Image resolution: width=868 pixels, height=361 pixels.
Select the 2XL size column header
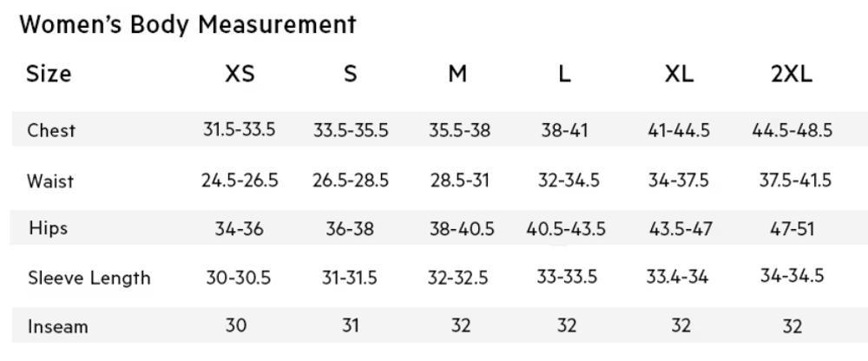coord(791,74)
